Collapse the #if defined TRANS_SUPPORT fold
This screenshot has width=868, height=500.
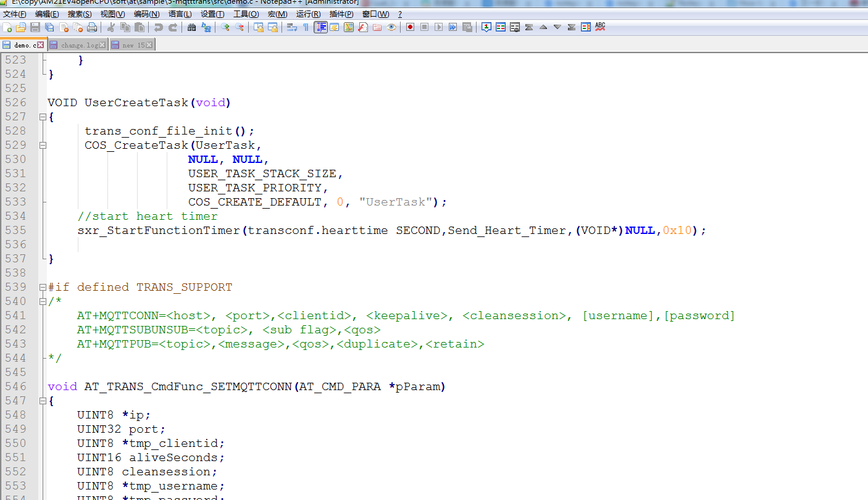pos(43,287)
